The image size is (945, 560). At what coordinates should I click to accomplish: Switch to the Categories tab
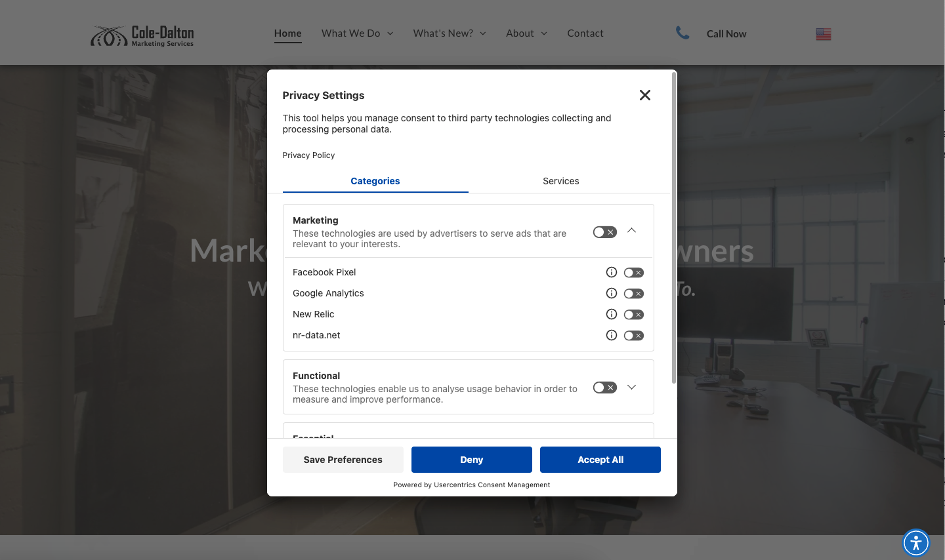click(375, 181)
